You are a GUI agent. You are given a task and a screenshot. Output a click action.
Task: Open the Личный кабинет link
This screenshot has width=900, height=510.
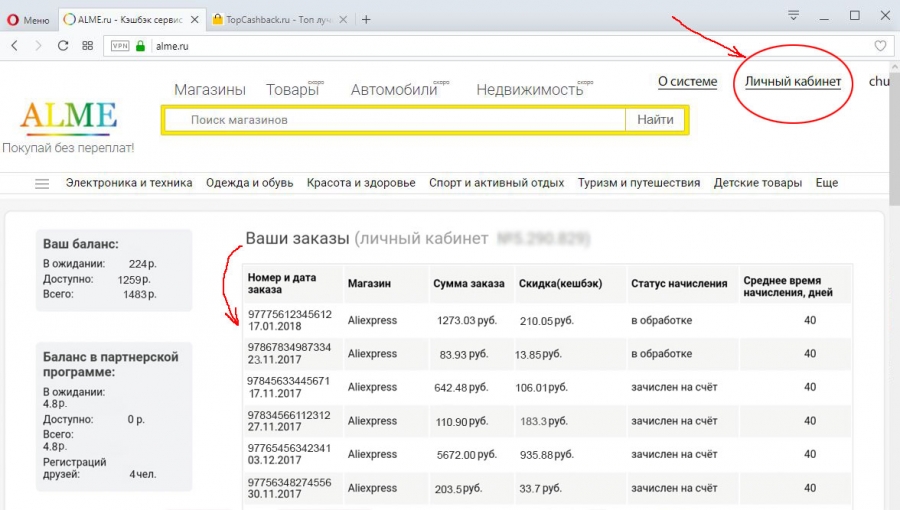[793, 81]
